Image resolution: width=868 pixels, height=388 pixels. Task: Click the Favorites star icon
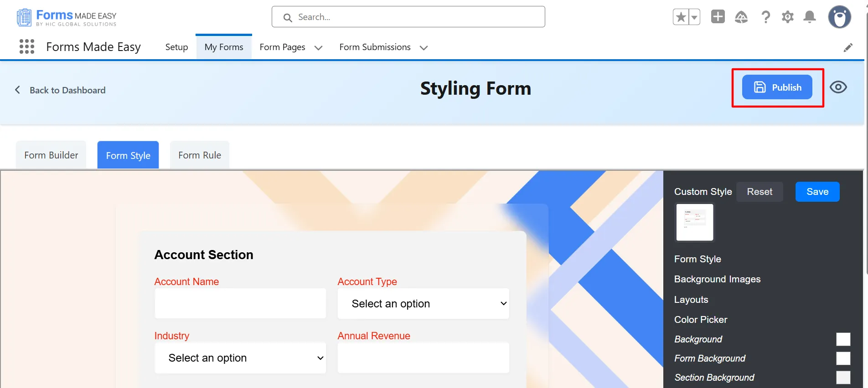click(681, 17)
